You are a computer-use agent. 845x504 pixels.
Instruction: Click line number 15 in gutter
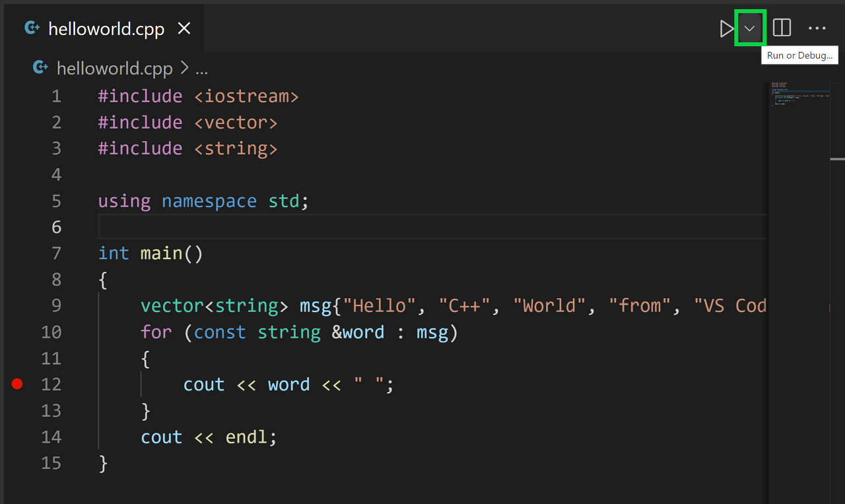[x=51, y=463]
